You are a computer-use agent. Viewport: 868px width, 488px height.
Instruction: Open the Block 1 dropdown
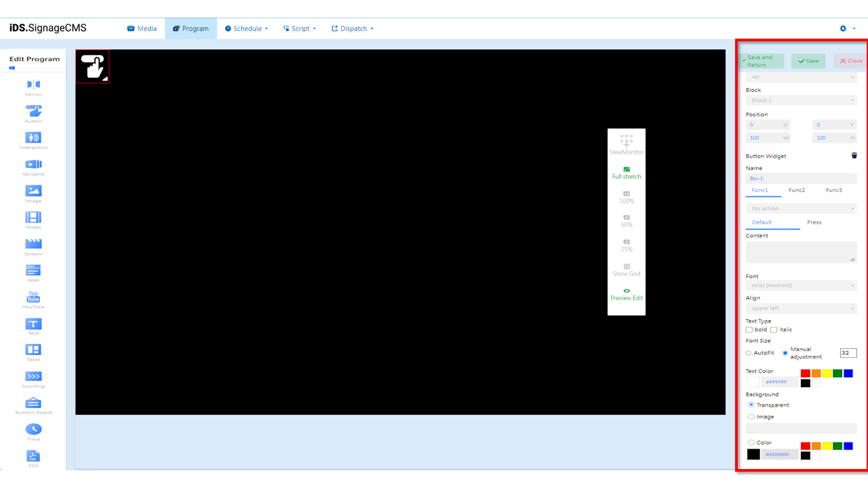[801, 100]
